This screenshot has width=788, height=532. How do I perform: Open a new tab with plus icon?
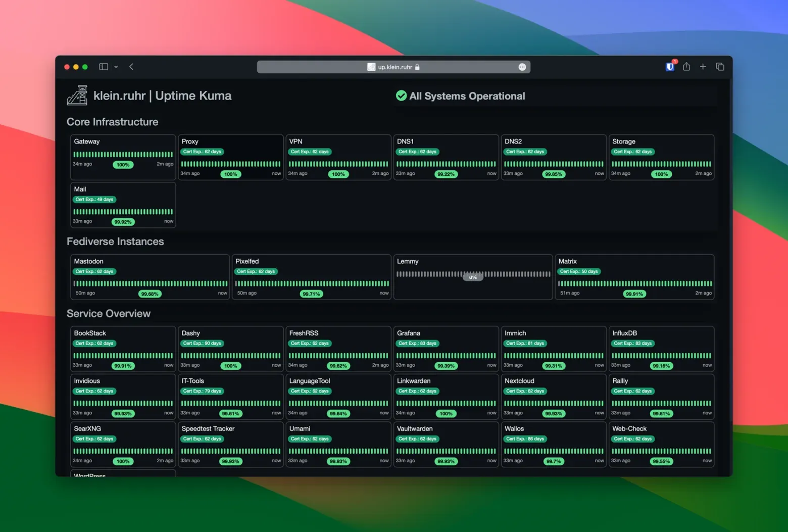703,66
